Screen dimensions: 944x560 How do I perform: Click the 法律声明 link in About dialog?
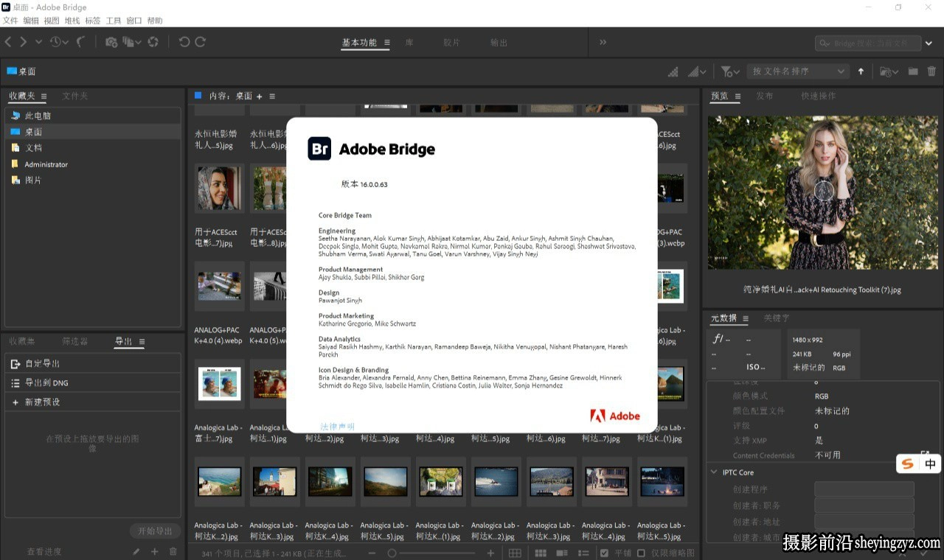337,427
